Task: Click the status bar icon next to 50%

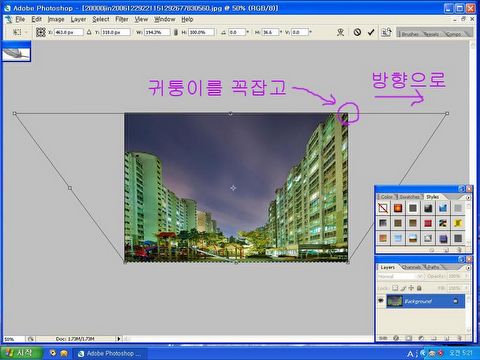Action: tap(31, 339)
